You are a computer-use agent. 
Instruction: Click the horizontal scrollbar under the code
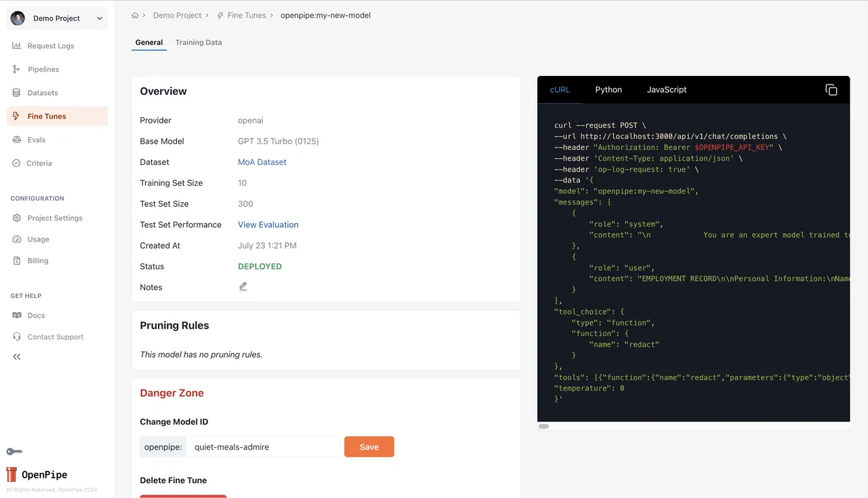click(x=544, y=427)
